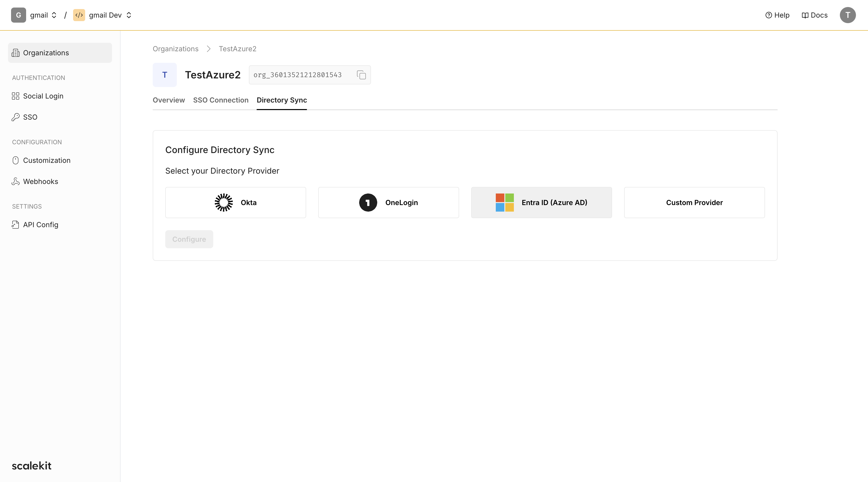Screen dimensions: 868x482
Task: Click the Docs book icon
Action: click(x=805, y=16)
